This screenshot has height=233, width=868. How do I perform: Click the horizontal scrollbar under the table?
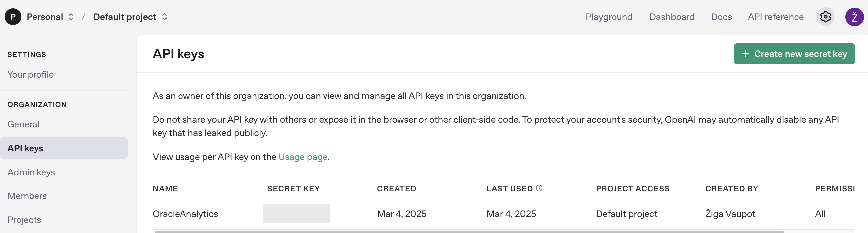tap(469, 232)
